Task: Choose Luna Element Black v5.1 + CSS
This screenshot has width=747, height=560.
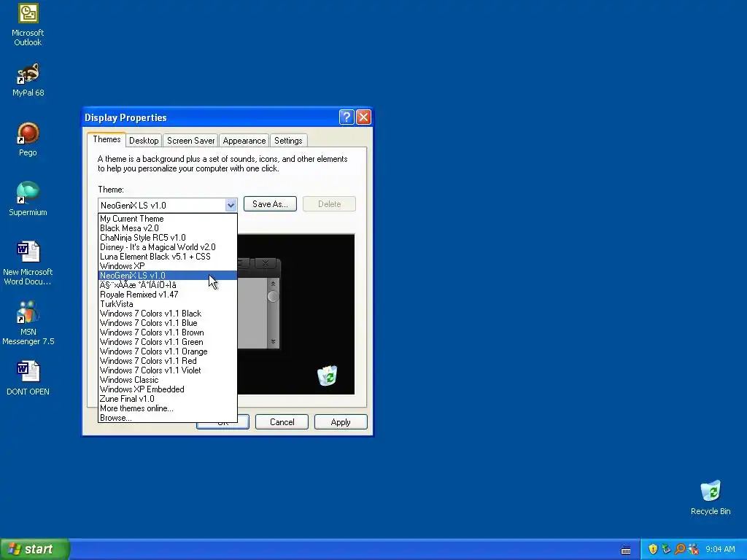Action: [167, 257]
